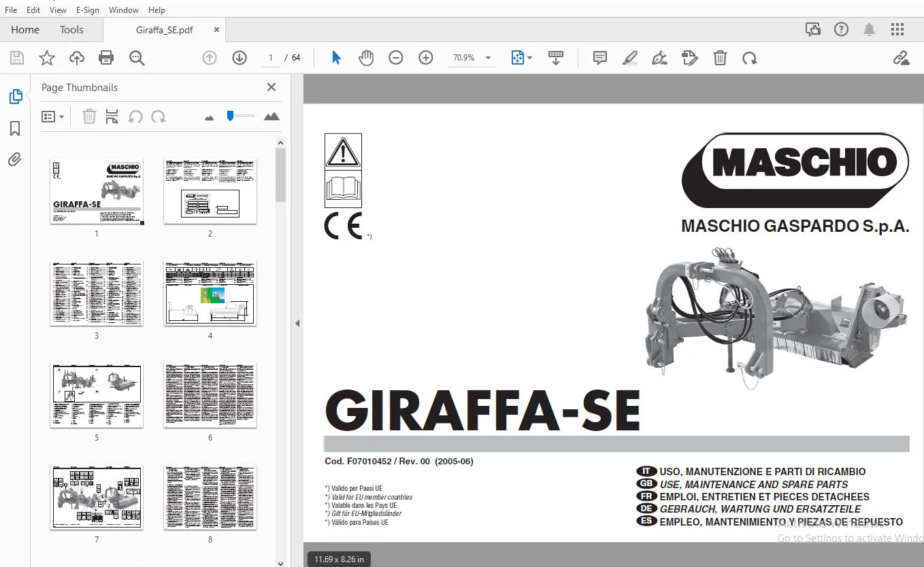The image size is (924, 567).
Task: Select the highlight text pen tool
Action: coord(630,58)
